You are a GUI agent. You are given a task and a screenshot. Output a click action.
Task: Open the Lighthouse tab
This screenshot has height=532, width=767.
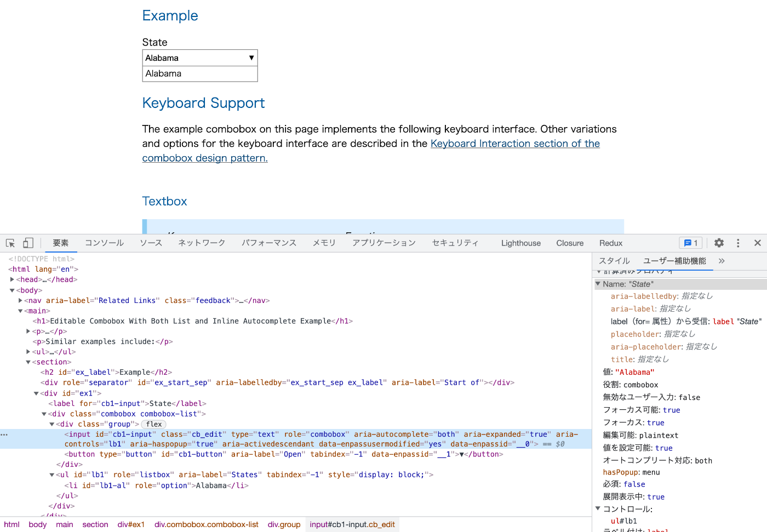pyautogui.click(x=521, y=243)
